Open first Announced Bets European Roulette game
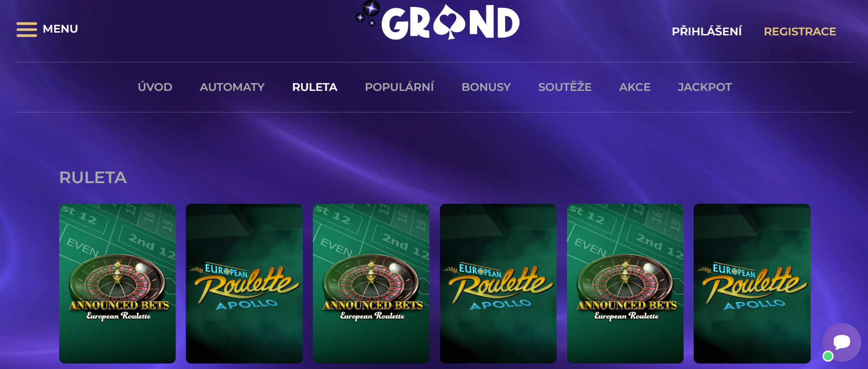 coord(117,284)
